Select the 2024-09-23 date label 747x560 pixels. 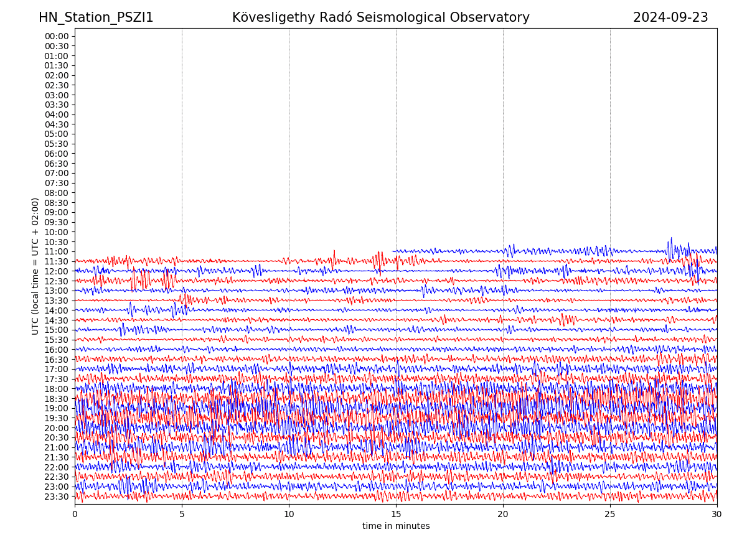pyautogui.click(x=670, y=17)
